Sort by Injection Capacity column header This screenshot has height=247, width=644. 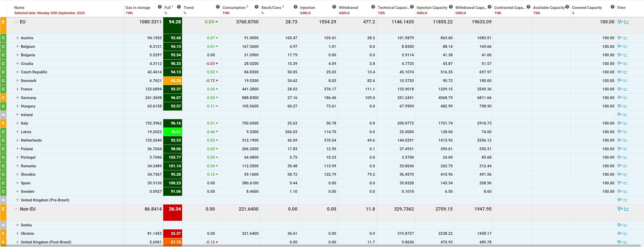pyautogui.click(x=432, y=8)
